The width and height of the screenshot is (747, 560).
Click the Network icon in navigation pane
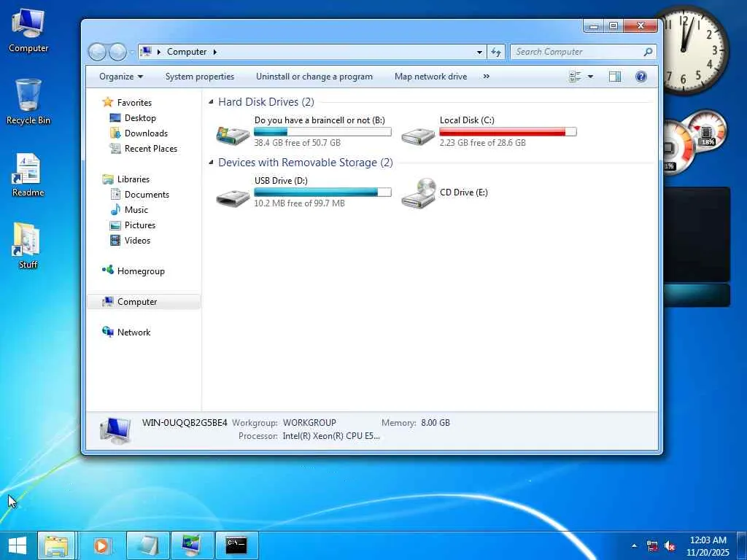click(x=108, y=332)
